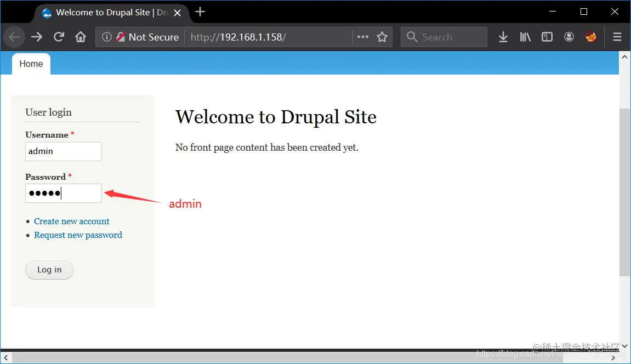This screenshot has width=631, height=364.
Task: Select the Welcome to Drupal Site tab
Action: [111, 13]
